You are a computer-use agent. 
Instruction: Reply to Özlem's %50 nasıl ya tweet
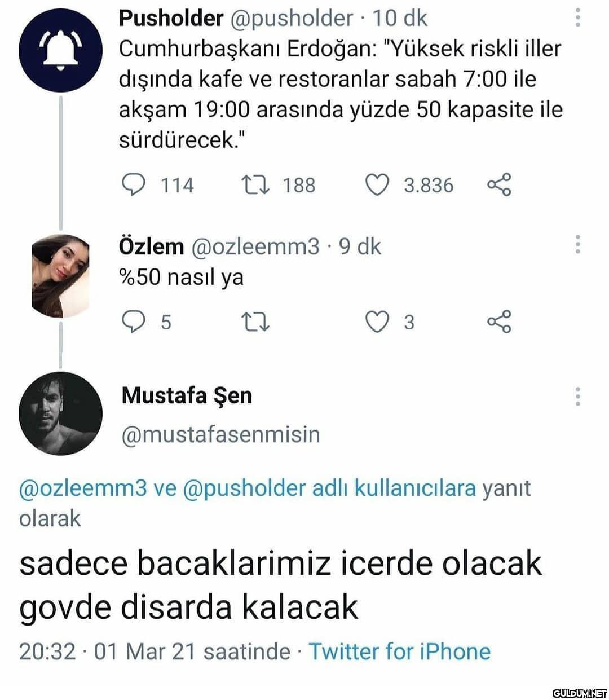pos(133,322)
